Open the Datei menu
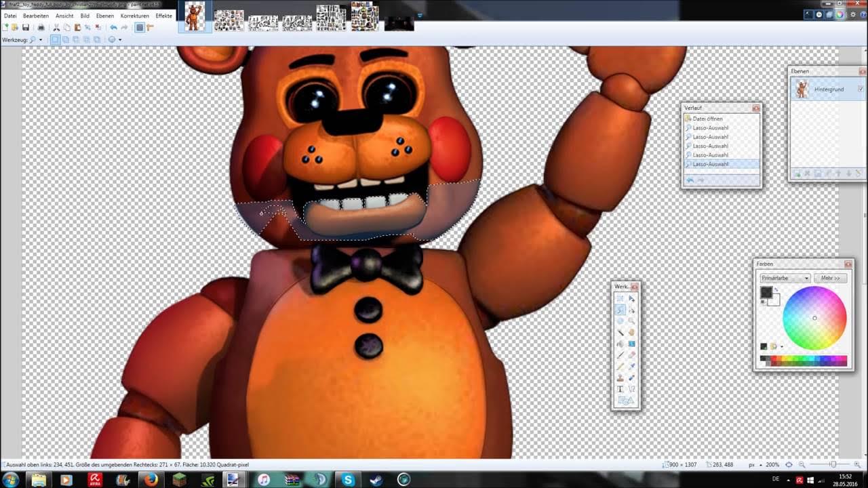Viewport: 868px width, 488px height. coord(10,16)
